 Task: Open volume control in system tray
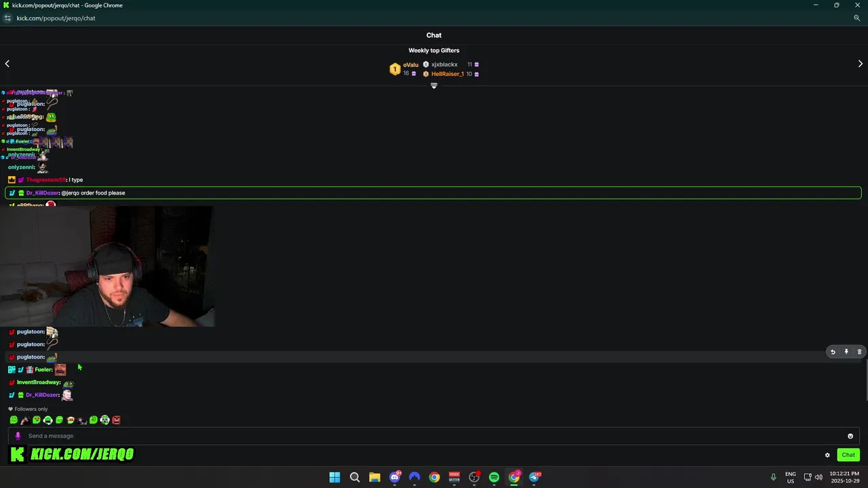(818, 477)
